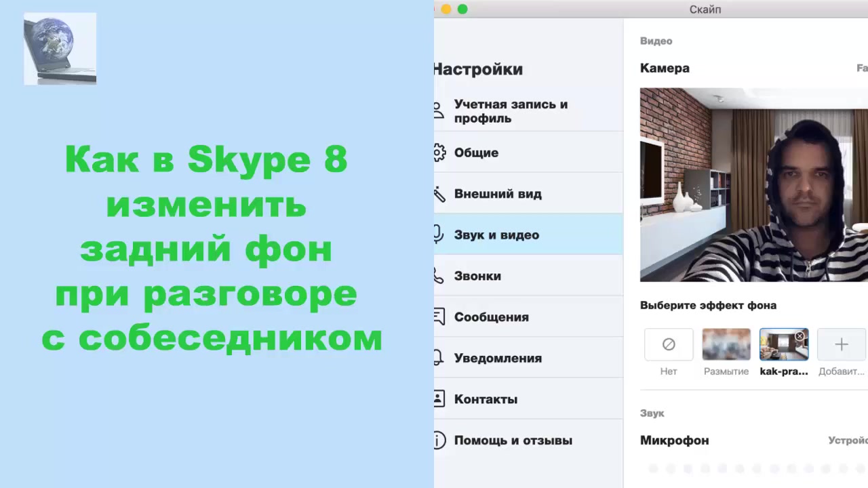Image resolution: width=868 pixels, height=488 pixels.
Task: Select the 'Звук и видео' section
Action: [x=528, y=235]
